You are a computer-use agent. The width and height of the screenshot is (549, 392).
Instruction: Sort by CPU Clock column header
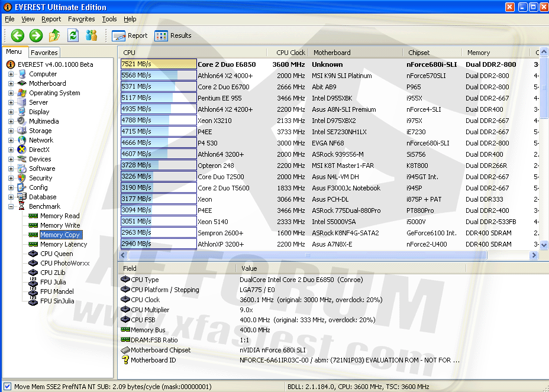tap(288, 53)
